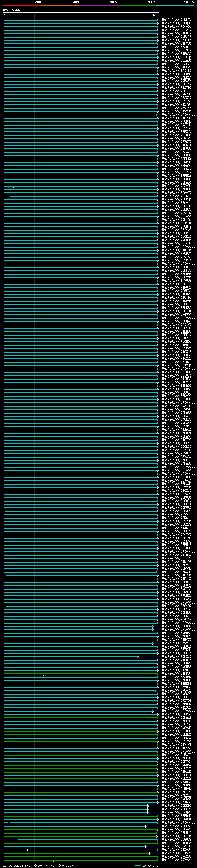The image size is (197, 868).
Task: Click the UniRef100_C6SX72 label
Action: pyautogui.click(x=176, y=152)
